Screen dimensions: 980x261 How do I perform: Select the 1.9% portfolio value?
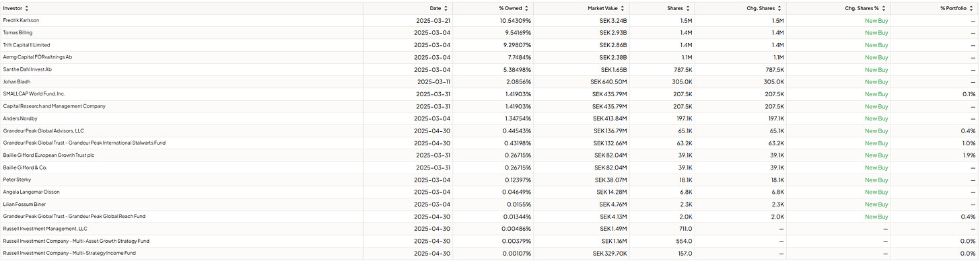pos(969,155)
